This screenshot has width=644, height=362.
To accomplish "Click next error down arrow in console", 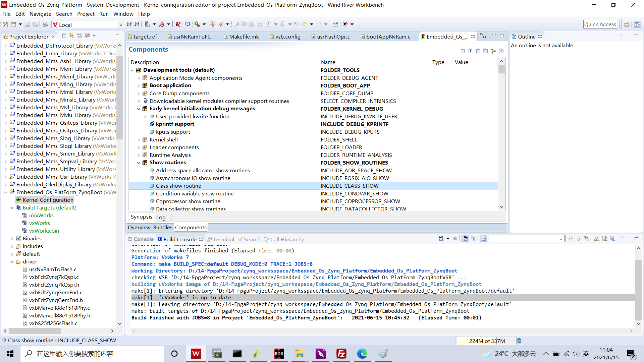I will pos(571,239).
